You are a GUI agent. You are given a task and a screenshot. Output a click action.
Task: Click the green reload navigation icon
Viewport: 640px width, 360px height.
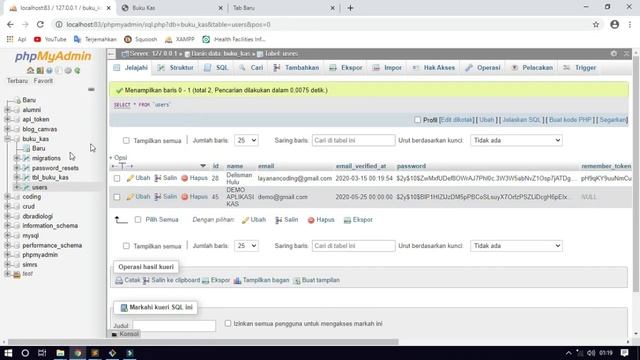pos(77,71)
